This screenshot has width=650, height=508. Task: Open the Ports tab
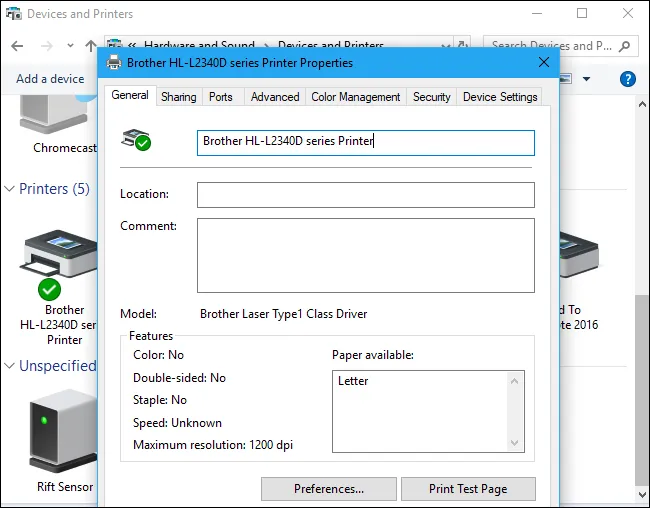coord(221,97)
